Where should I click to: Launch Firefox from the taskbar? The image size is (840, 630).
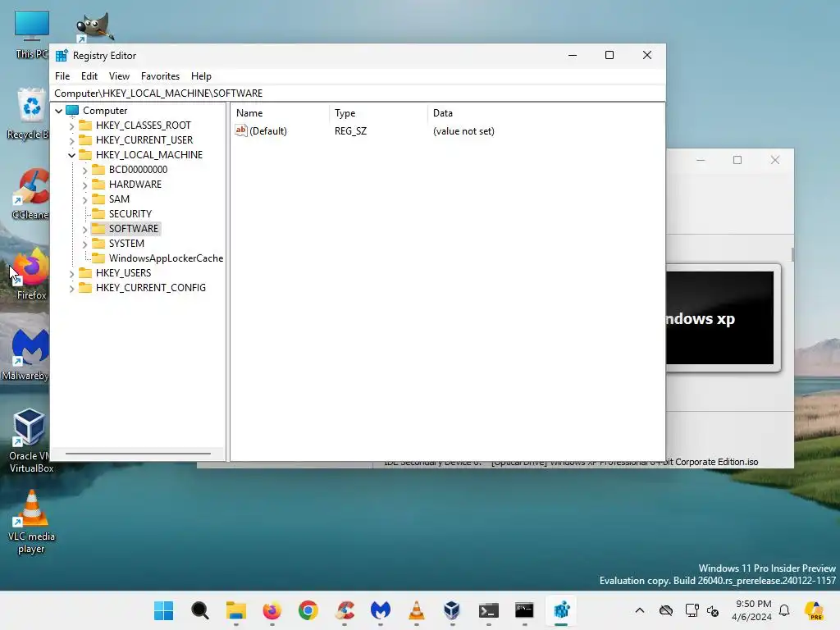(x=272, y=610)
